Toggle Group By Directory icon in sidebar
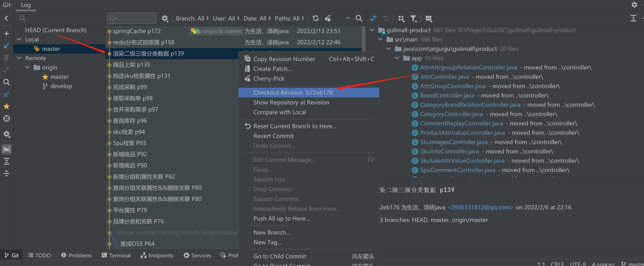Image resolution: width=644 pixels, height=266 pixels. (x=7, y=149)
